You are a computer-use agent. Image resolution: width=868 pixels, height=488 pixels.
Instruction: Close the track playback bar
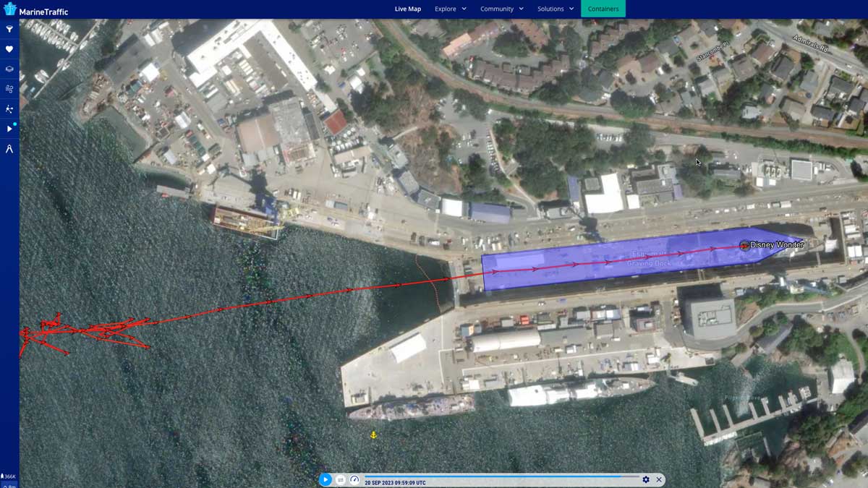tap(659, 480)
